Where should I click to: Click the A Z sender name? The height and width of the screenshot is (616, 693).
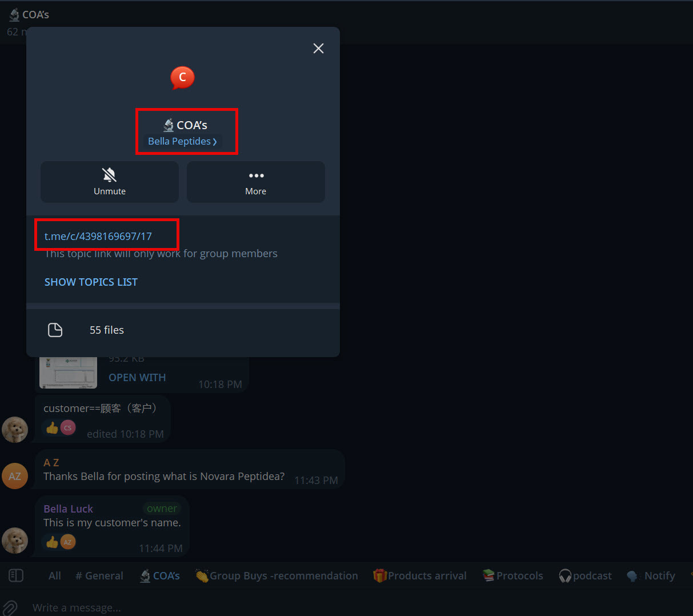(51, 462)
